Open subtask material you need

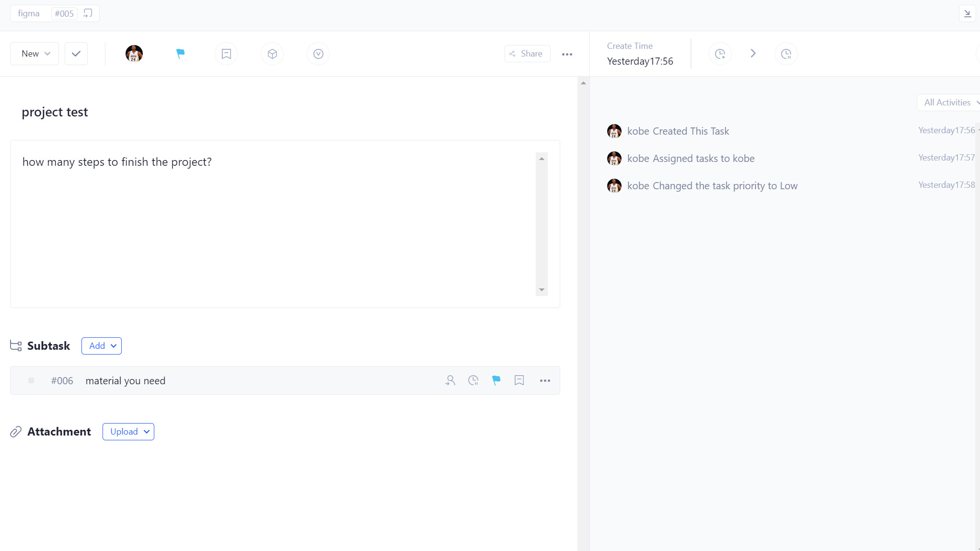[126, 381]
